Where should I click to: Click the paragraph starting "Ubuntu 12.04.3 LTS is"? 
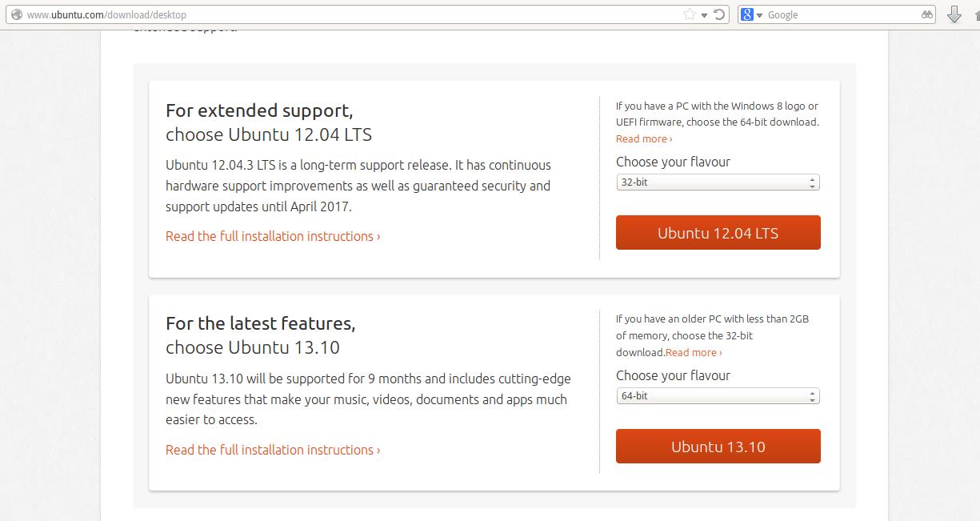pos(358,186)
